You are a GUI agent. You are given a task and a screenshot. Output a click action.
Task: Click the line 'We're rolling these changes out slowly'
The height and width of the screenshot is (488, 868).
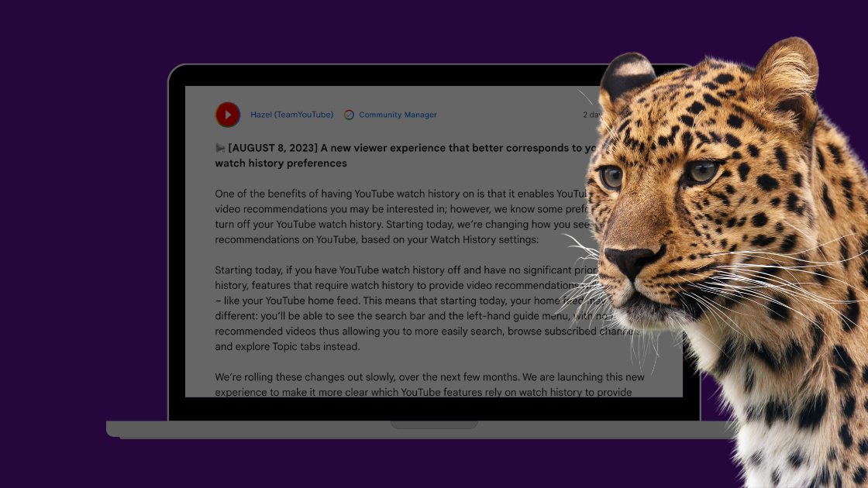(x=429, y=376)
